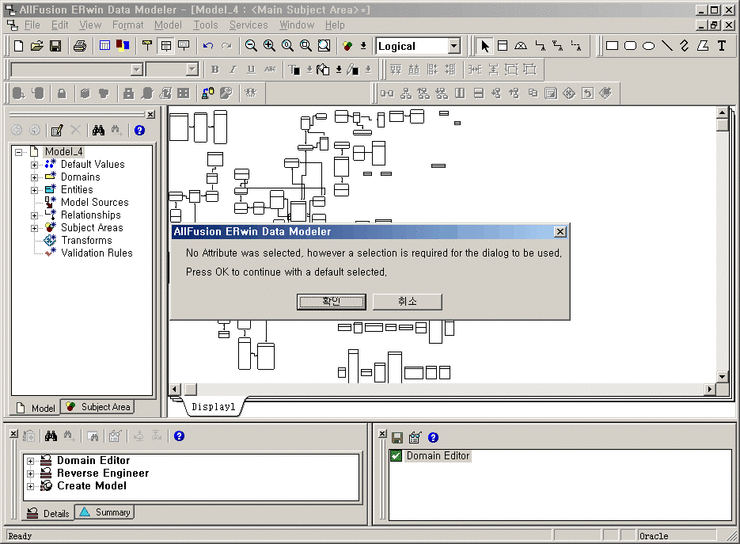Screen dimensions: 740x544
Task: Open the Tools menu
Action: coord(205,25)
